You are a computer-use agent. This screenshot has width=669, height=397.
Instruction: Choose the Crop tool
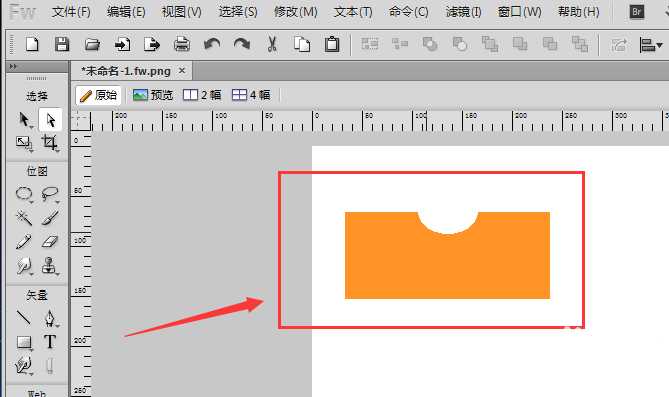49,143
